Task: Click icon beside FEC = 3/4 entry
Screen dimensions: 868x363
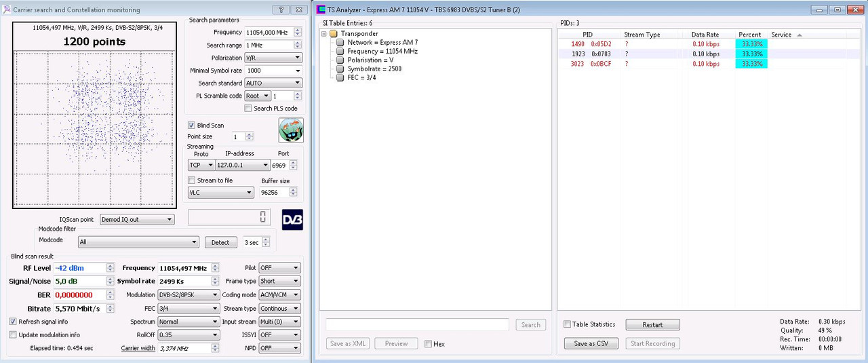Action: coord(340,77)
